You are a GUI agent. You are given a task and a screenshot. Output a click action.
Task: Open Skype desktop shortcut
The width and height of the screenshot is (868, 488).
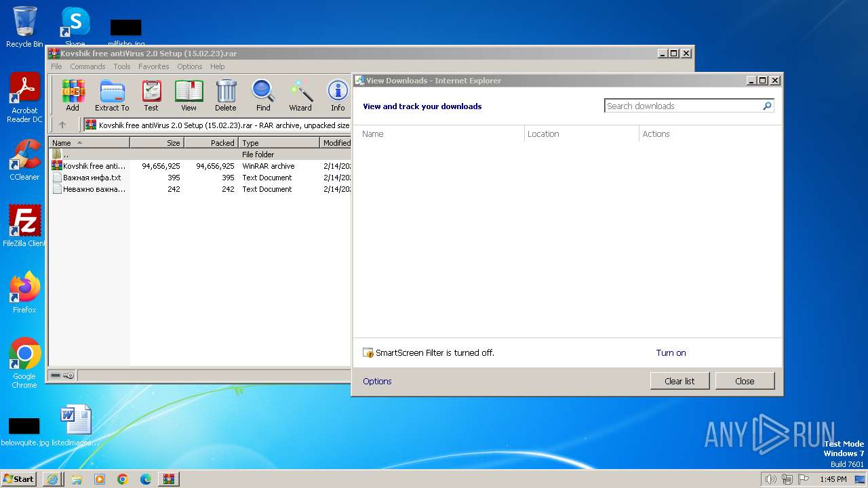(x=75, y=27)
